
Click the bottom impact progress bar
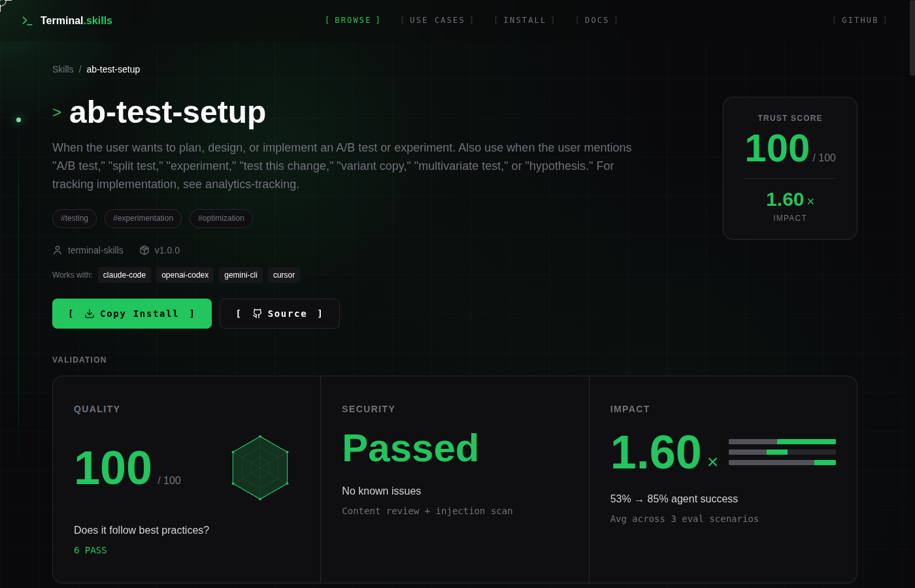pyautogui.click(x=782, y=463)
